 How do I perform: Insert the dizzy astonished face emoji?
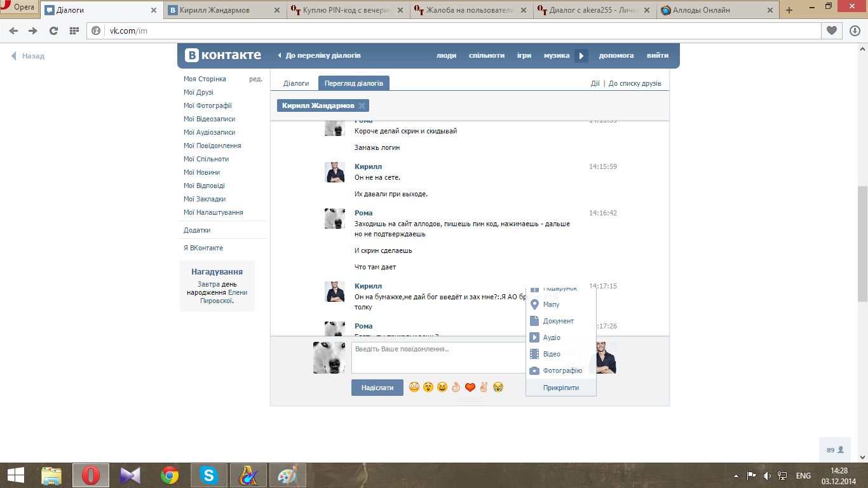click(428, 387)
